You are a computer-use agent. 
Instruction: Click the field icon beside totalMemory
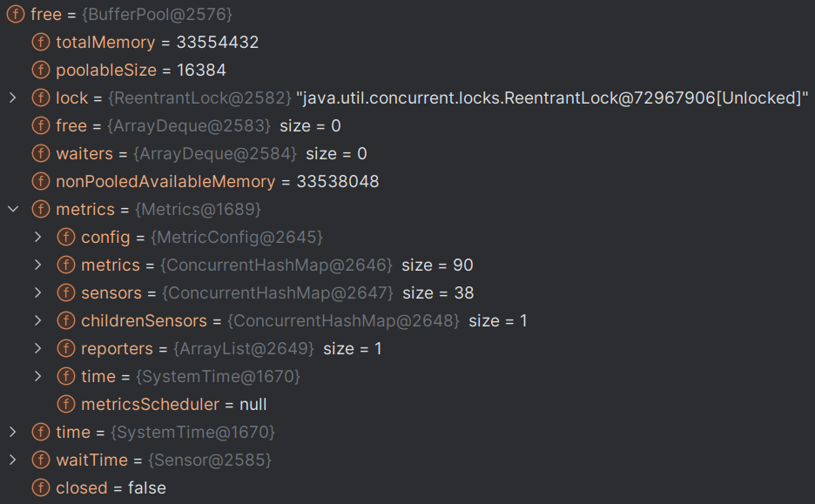pos(41,42)
